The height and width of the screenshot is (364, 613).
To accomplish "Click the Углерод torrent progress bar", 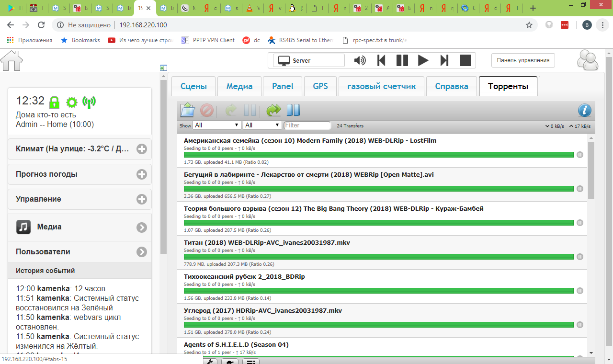I will [378, 325].
